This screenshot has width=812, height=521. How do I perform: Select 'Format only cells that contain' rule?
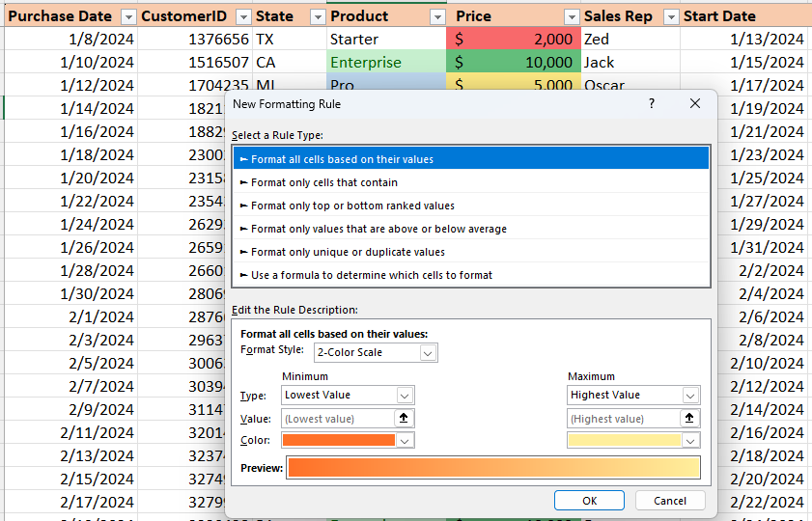[323, 182]
